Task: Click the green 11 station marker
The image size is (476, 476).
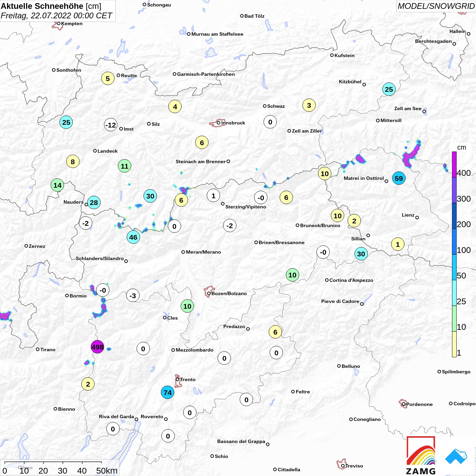Action: tap(124, 166)
